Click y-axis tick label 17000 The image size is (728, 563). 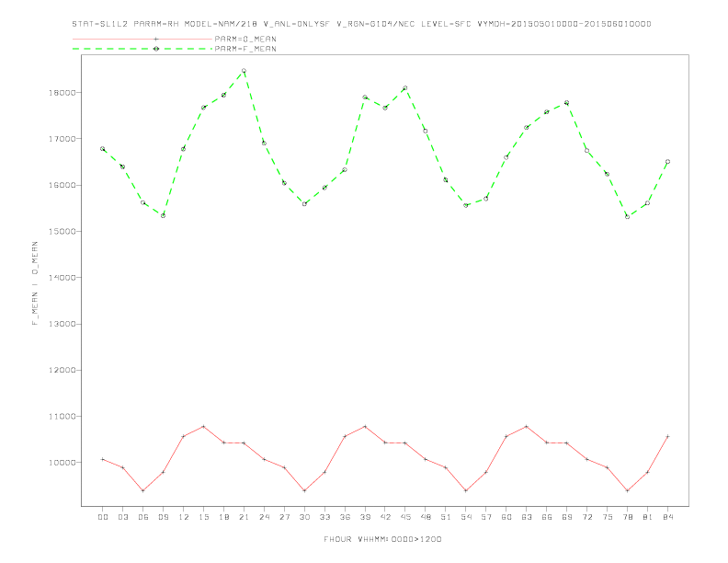point(62,138)
